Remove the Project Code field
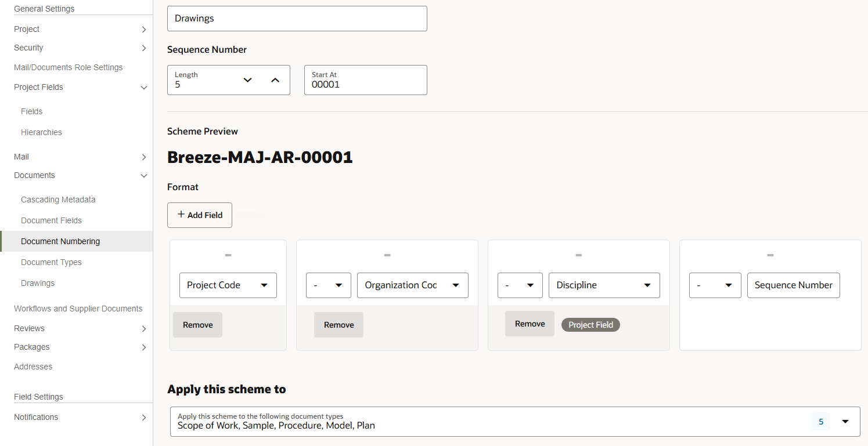 tap(198, 325)
